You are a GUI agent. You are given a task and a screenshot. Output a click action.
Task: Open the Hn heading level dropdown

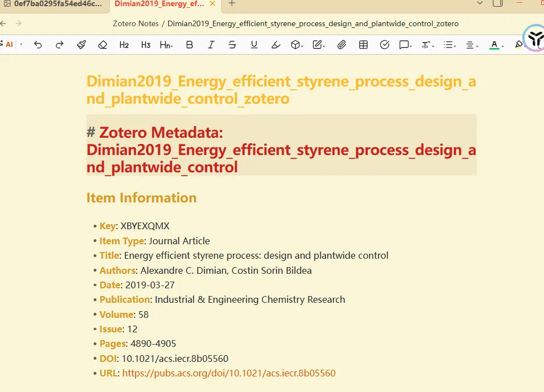click(166, 45)
